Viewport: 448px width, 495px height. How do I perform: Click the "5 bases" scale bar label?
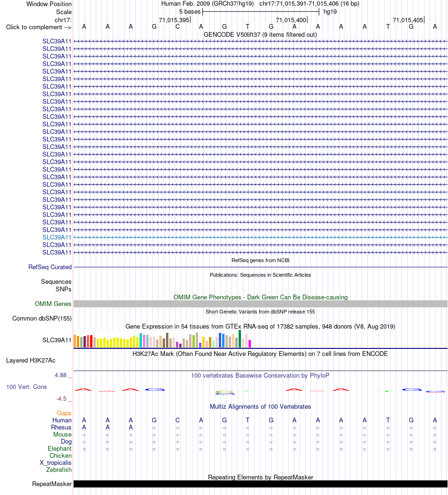pyautogui.click(x=190, y=12)
